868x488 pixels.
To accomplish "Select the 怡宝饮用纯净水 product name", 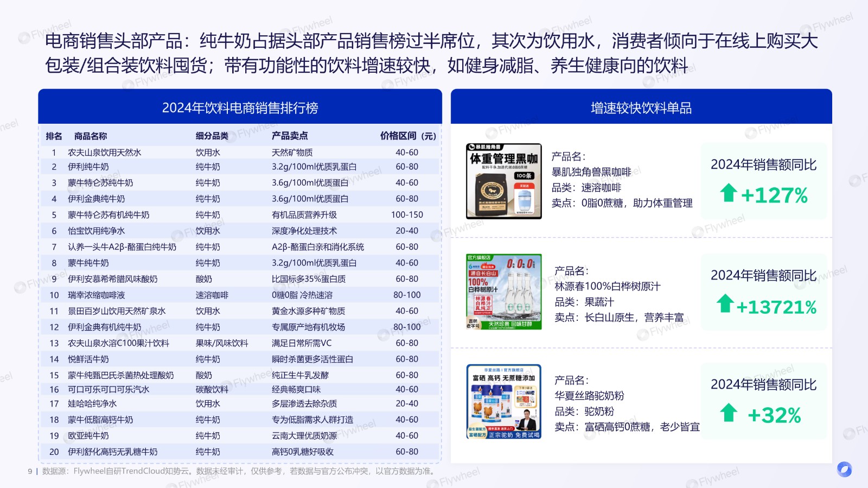I will [x=96, y=231].
